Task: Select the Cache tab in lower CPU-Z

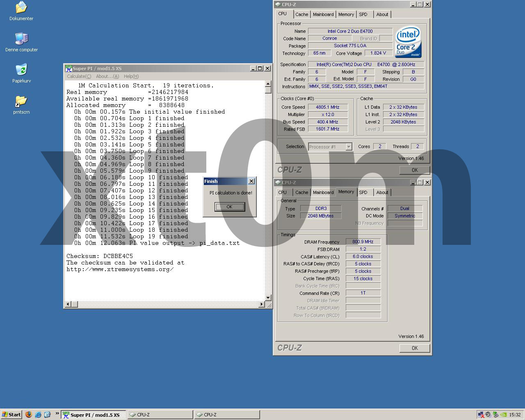Action: click(x=301, y=192)
